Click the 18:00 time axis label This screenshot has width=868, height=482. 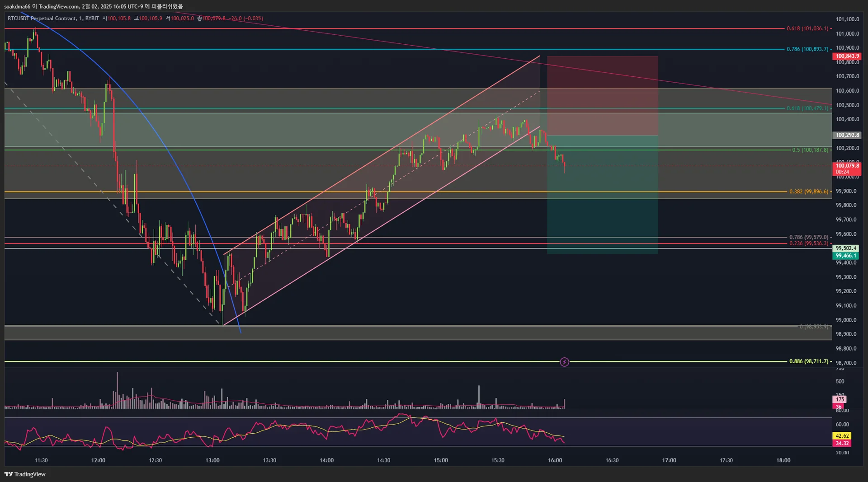pyautogui.click(x=783, y=460)
